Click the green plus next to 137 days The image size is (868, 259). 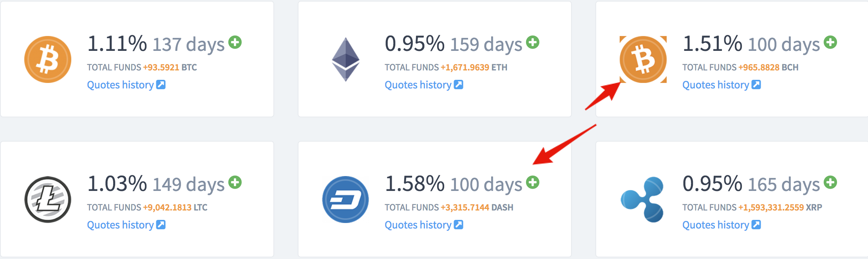pos(235,42)
